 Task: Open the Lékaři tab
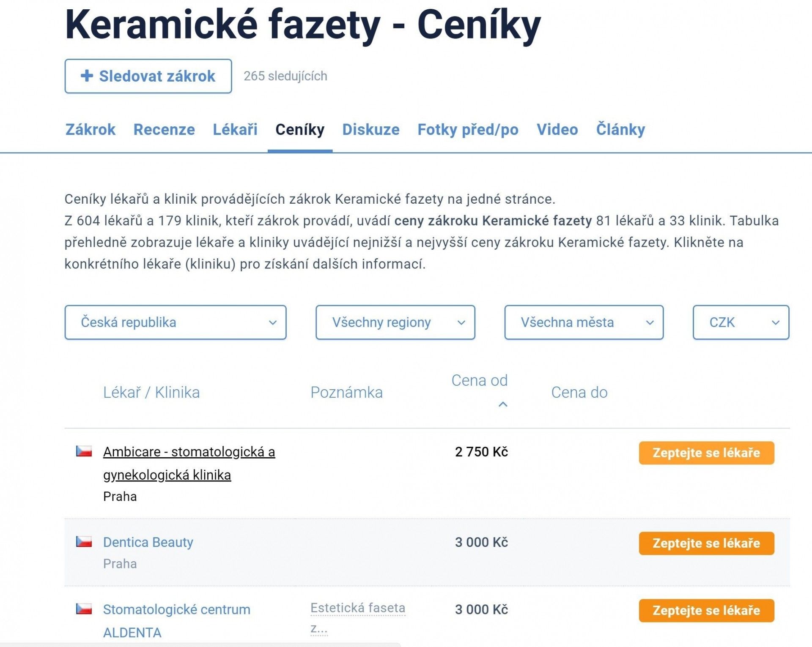point(235,129)
